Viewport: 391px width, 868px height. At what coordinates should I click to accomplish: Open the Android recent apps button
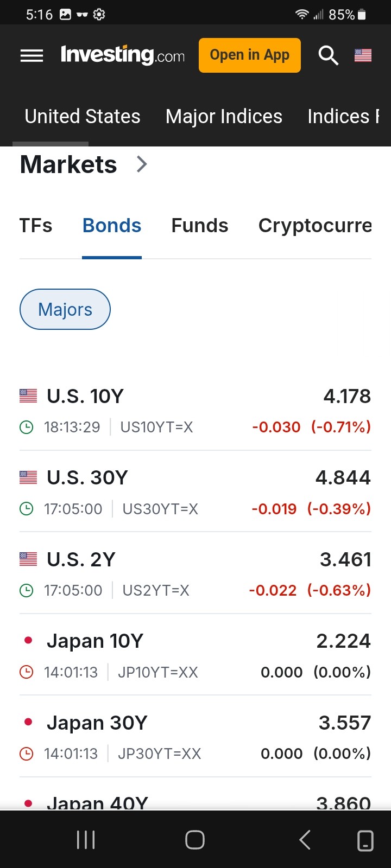[86, 840]
